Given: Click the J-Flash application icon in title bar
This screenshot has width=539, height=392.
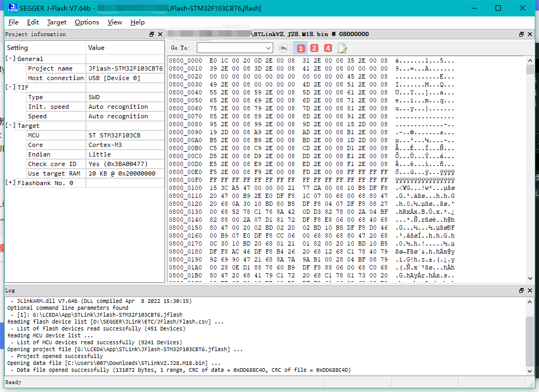Looking at the screenshot, I should [x=12, y=8].
